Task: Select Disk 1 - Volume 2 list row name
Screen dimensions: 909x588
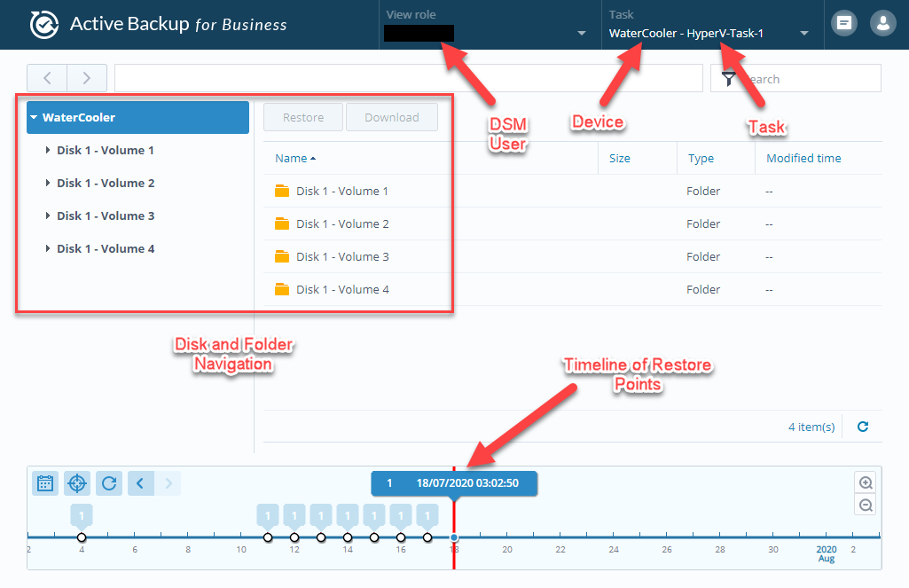Action: pyautogui.click(x=342, y=223)
